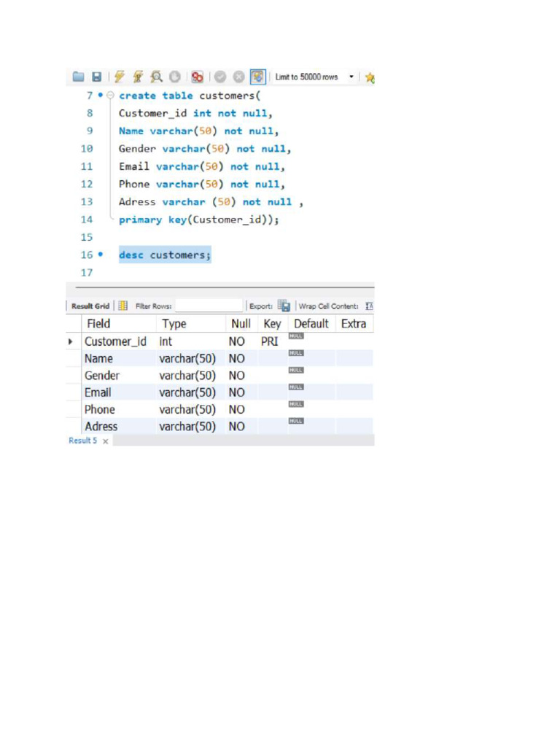560x747 pixels.
Task: Sort by the Default column header
Action: click(311, 324)
